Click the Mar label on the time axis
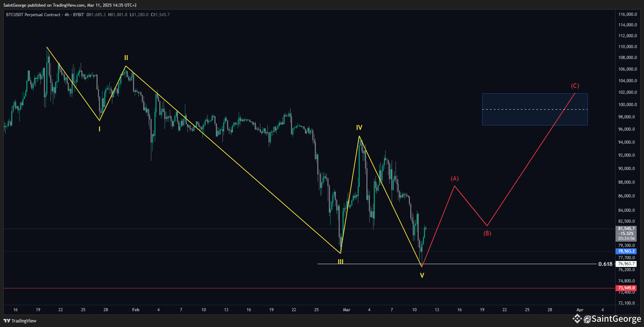644x327 pixels. point(346,310)
